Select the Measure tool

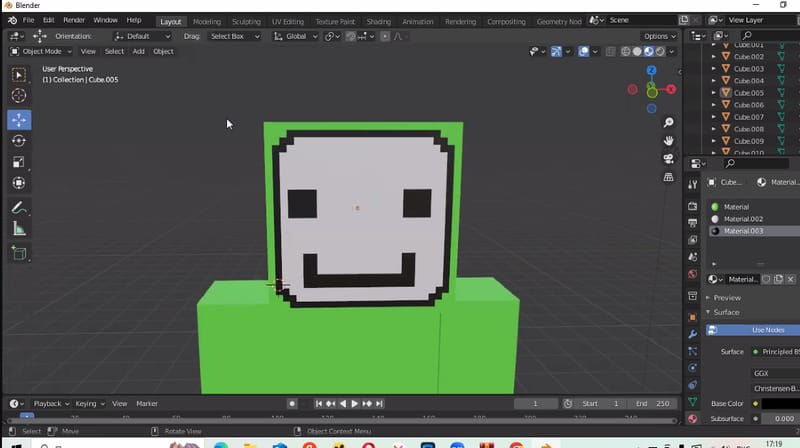[x=19, y=229]
